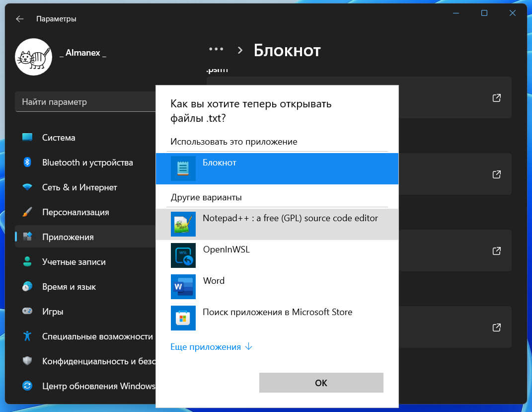Open Специальные возможности section
This screenshot has height=412, width=532.
pyautogui.click(x=85, y=336)
